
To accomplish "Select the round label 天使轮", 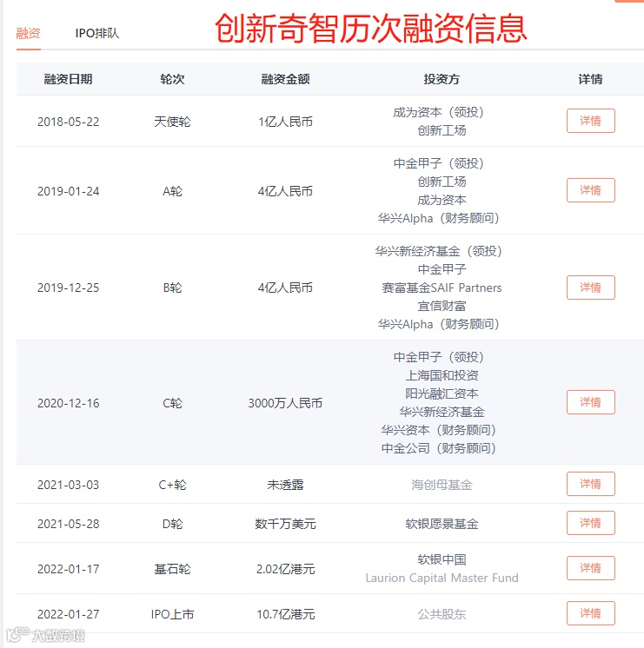I will pyautogui.click(x=172, y=122).
